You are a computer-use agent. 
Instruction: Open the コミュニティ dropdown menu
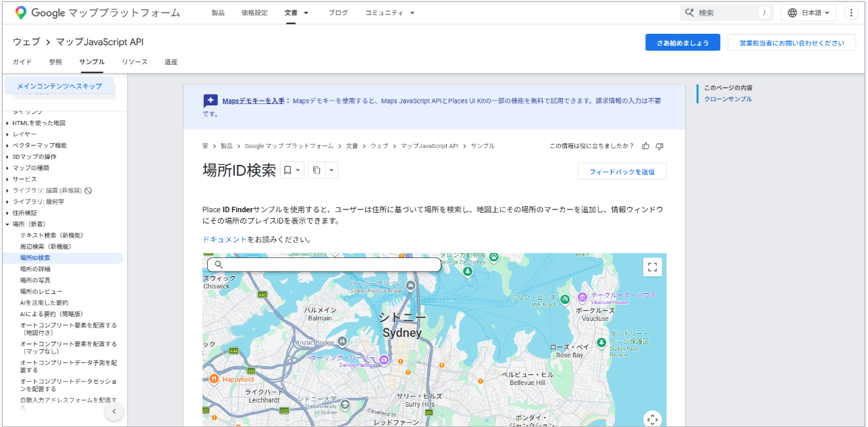[390, 13]
